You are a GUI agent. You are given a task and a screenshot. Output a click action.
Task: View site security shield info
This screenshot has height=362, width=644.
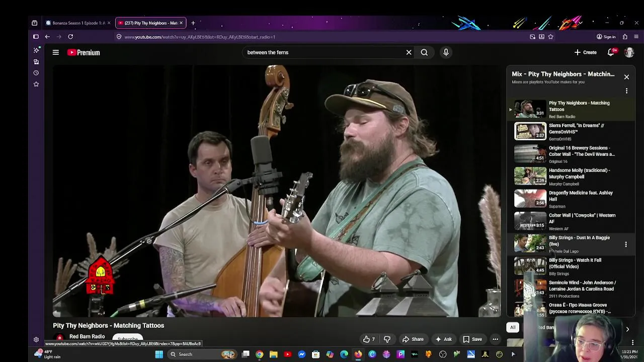pos(119,37)
